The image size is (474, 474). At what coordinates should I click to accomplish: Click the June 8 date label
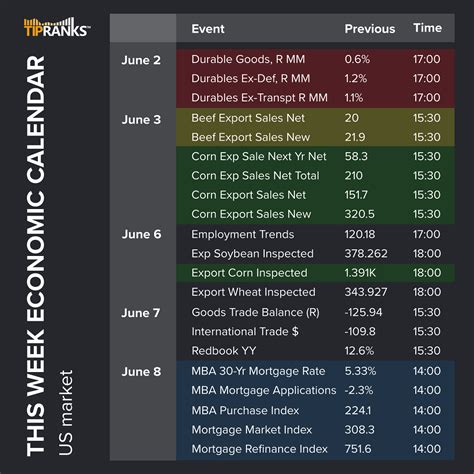tap(141, 372)
